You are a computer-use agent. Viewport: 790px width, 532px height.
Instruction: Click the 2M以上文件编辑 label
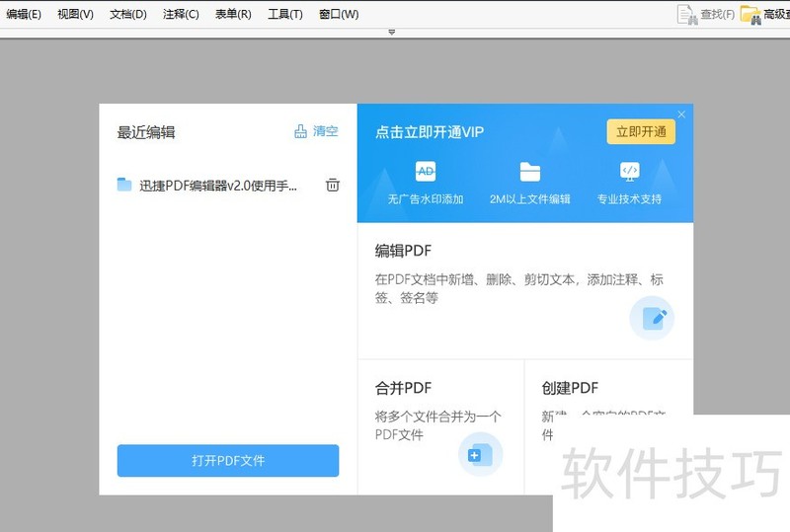pyautogui.click(x=530, y=199)
